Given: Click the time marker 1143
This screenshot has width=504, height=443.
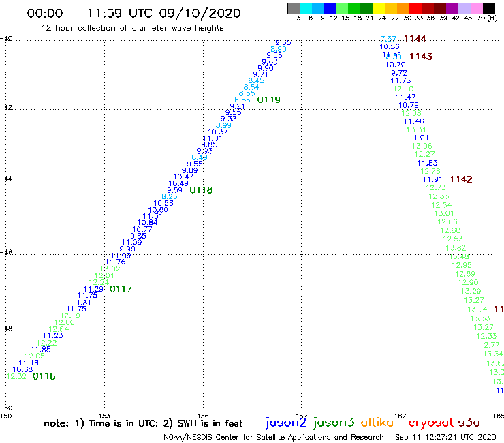Looking at the screenshot, I should 421,57.
